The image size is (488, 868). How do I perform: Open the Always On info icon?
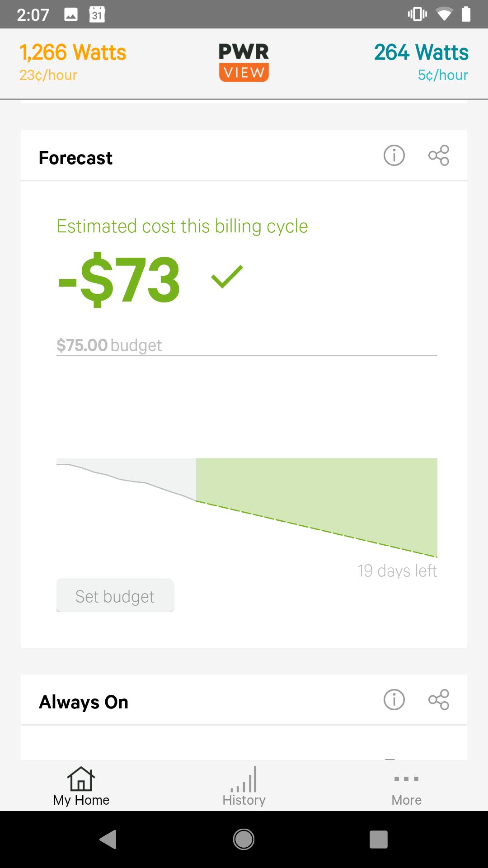(x=394, y=700)
